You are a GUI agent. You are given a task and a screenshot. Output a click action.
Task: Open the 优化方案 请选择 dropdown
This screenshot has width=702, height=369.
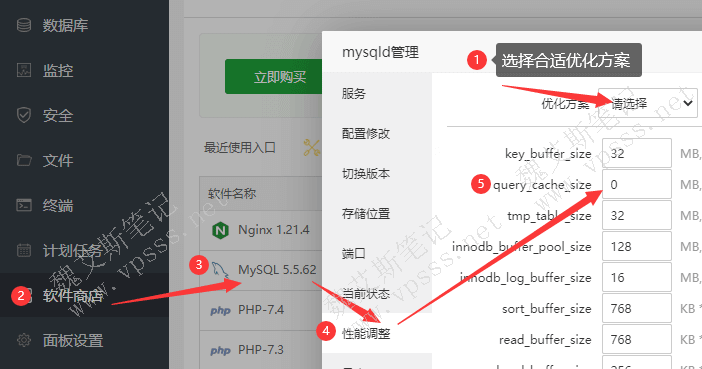pos(648,103)
